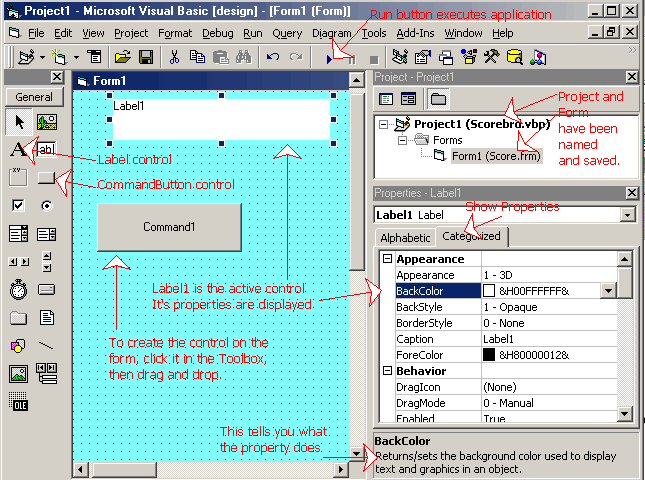Select the Data control in Toolbox
This screenshot has width=645, height=480.
click(x=47, y=373)
